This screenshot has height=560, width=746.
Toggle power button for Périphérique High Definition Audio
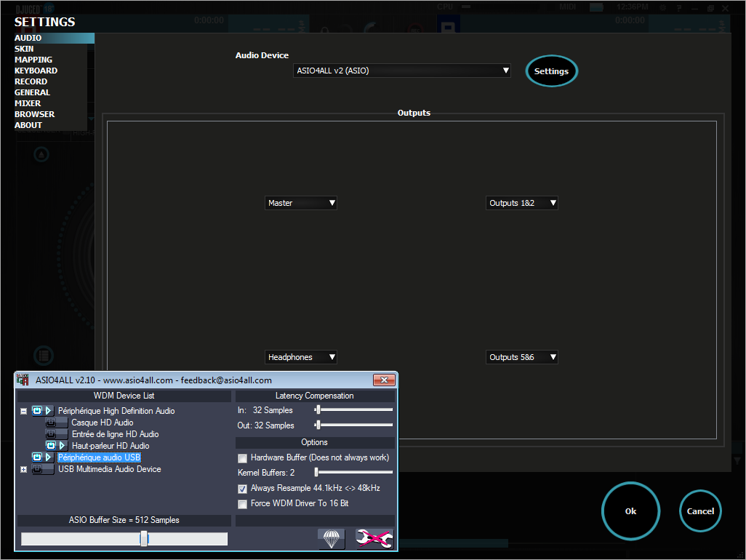coord(37,410)
